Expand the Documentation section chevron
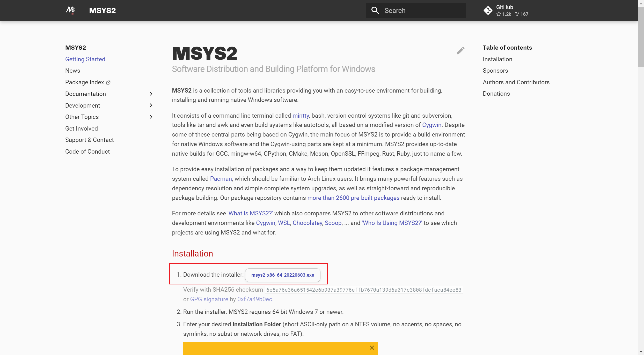The height and width of the screenshot is (355, 644). [x=151, y=94]
